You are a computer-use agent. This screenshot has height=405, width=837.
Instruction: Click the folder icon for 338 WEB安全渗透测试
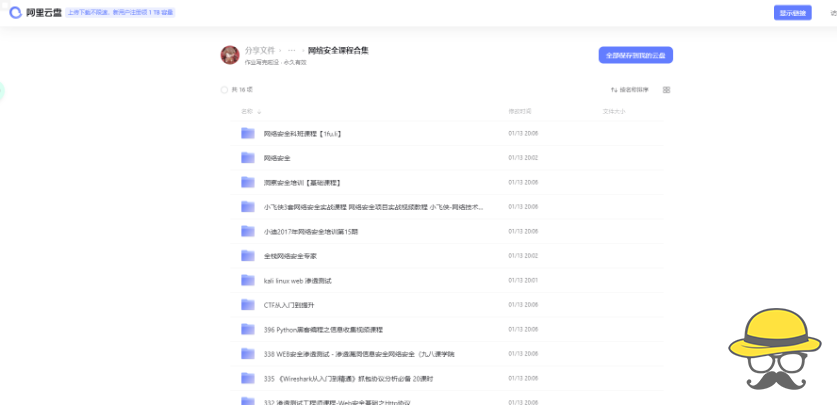[248, 354]
